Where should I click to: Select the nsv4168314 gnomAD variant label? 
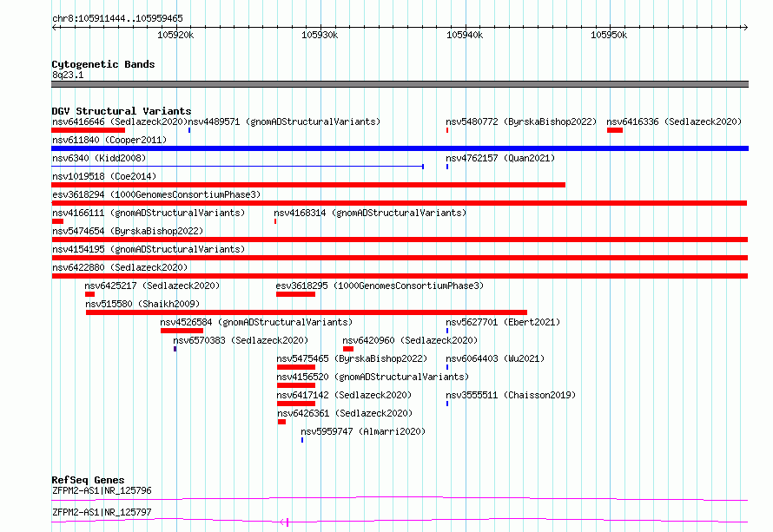click(370, 213)
